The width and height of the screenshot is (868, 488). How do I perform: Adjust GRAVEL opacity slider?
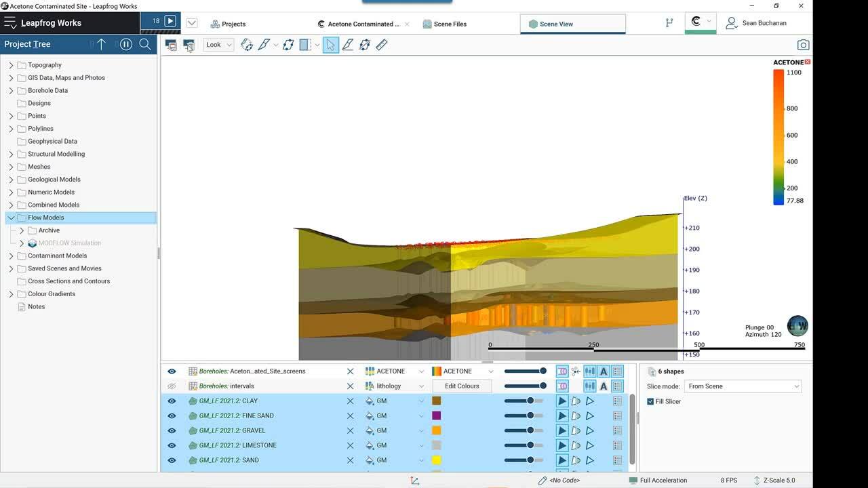tap(524, 431)
